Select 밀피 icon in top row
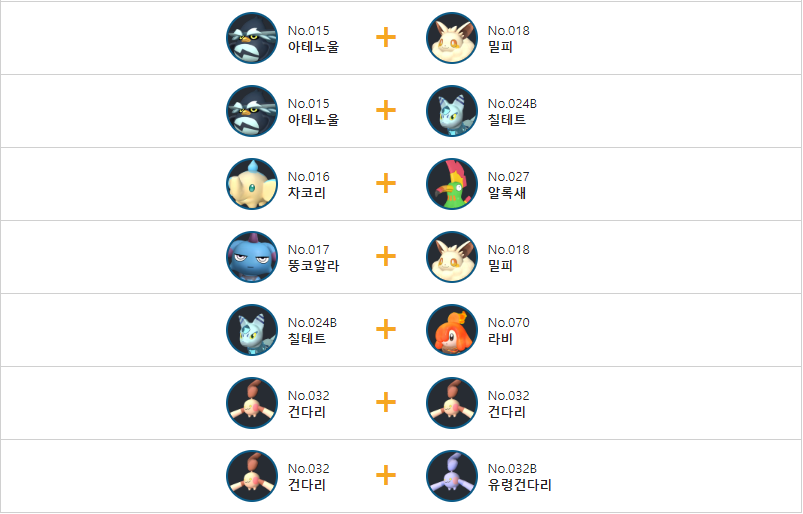This screenshot has width=803, height=514. point(452,38)
